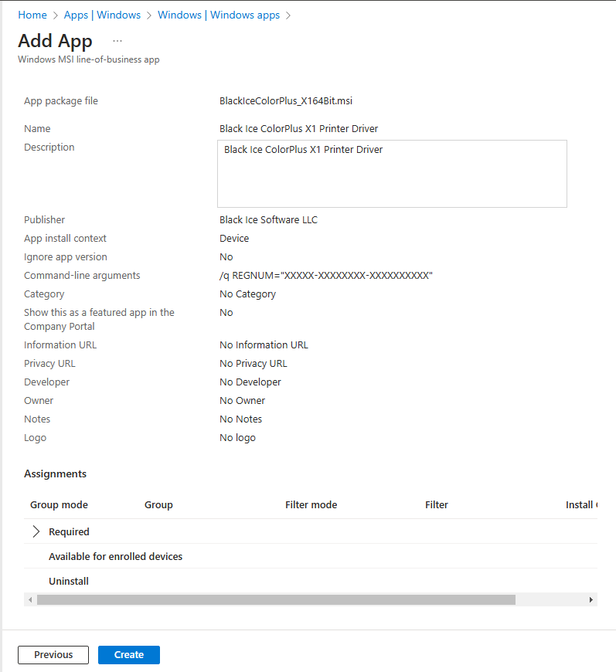Click the No Information URL value

point(264,345)
